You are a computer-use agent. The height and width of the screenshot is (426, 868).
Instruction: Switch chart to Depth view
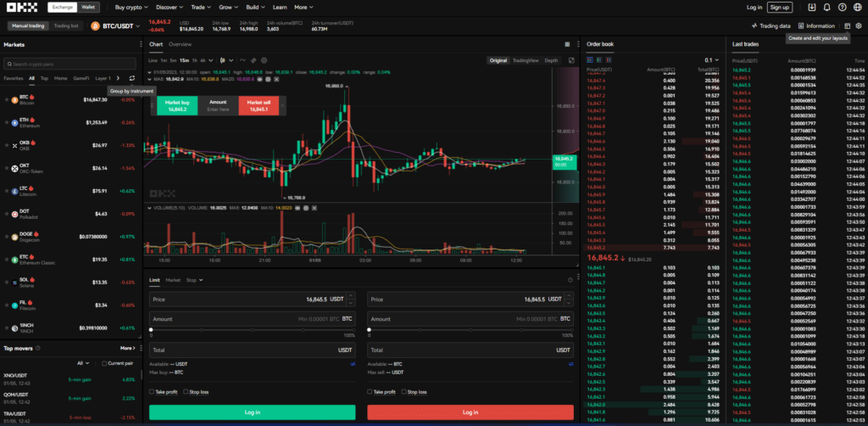coord(551,60)
